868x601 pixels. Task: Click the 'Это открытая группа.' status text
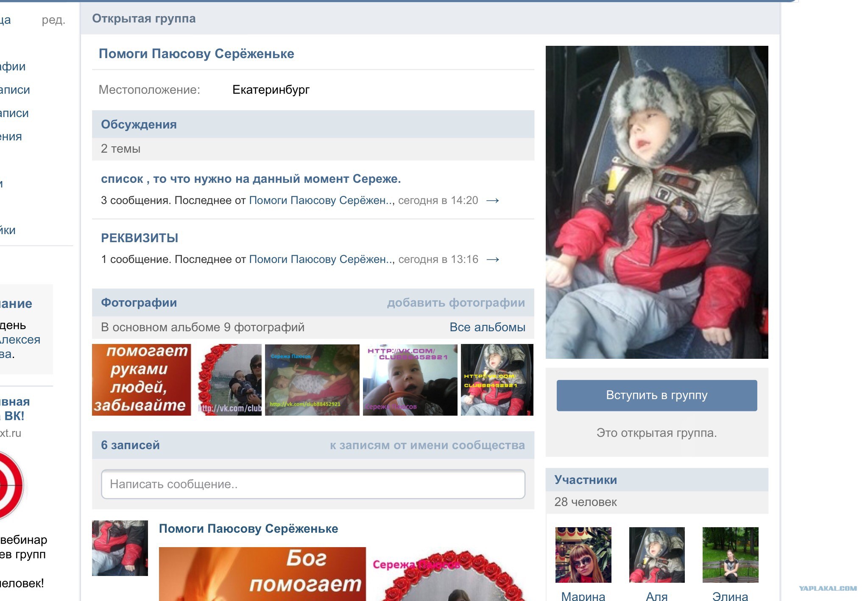[656, 433]
